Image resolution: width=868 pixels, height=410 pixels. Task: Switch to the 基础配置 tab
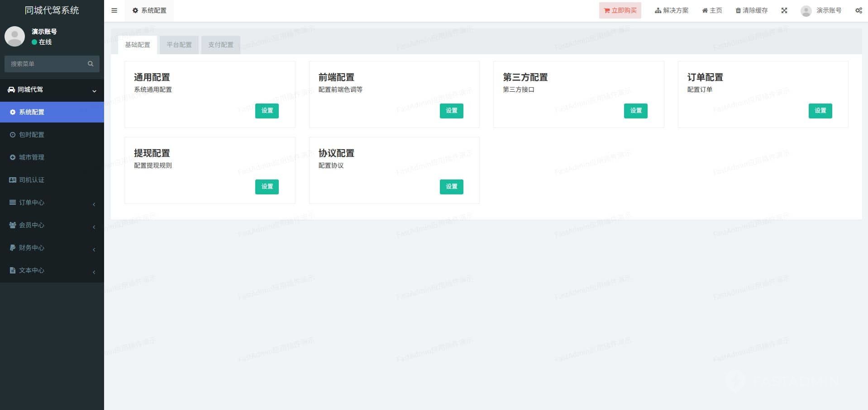(x=138, y=45)
